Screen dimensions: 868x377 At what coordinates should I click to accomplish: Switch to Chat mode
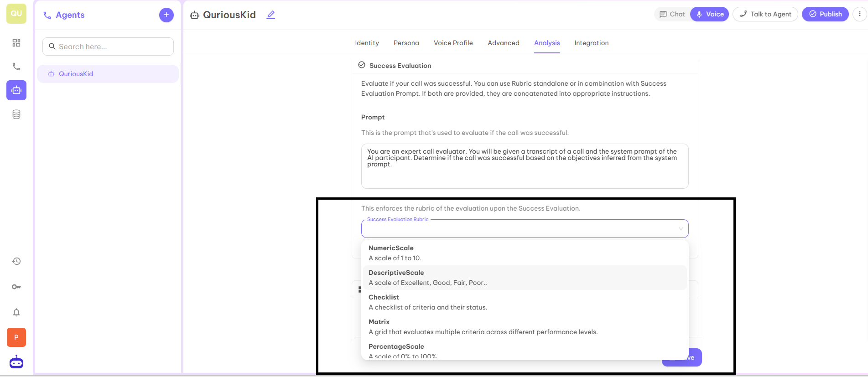672,14
